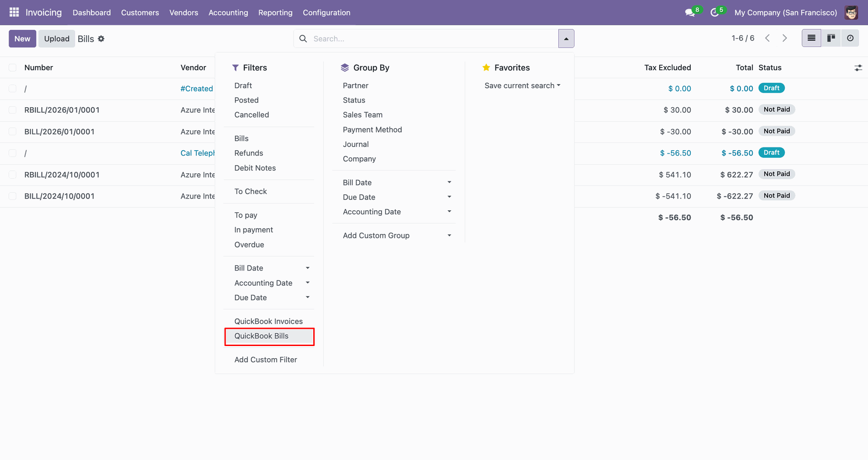Open column settings adjust icon

[x=858, y=68]
